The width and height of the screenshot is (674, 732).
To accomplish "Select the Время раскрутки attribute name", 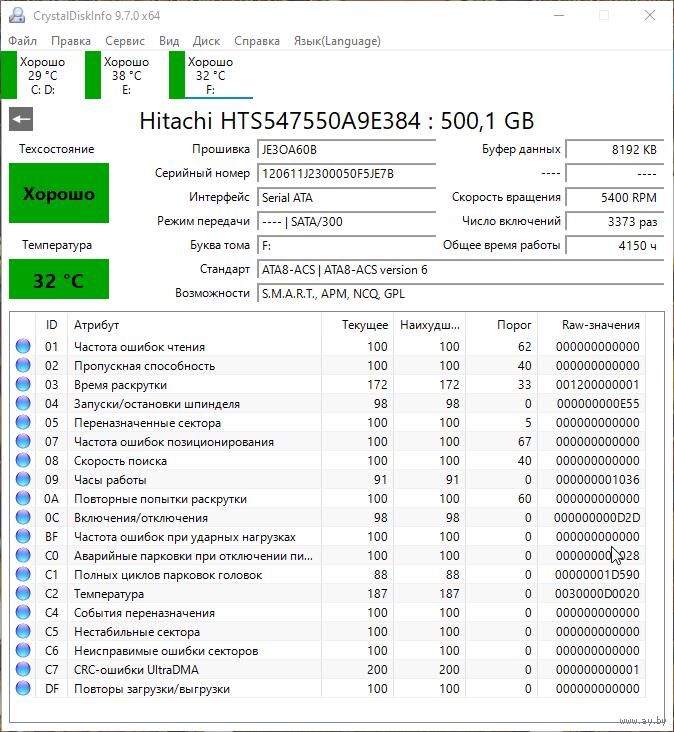I will point(120,385).
